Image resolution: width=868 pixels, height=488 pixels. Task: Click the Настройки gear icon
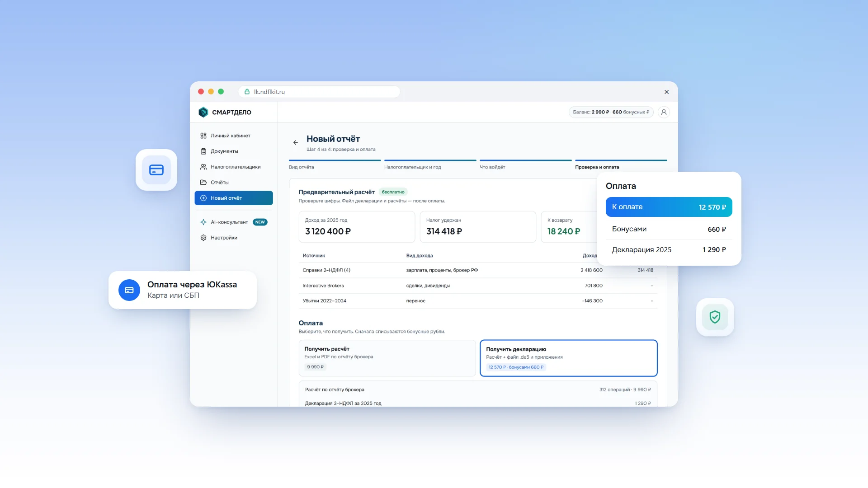coord(203,238)
